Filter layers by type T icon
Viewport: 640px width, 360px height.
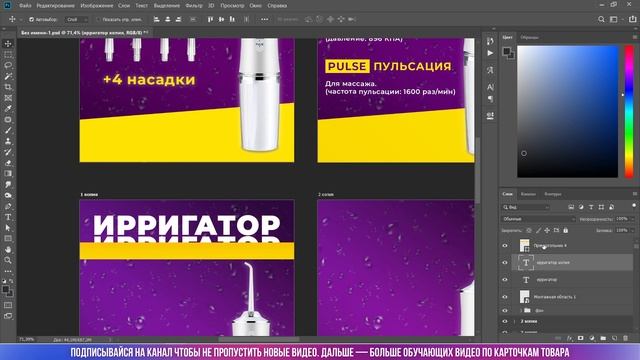point(591,207)
